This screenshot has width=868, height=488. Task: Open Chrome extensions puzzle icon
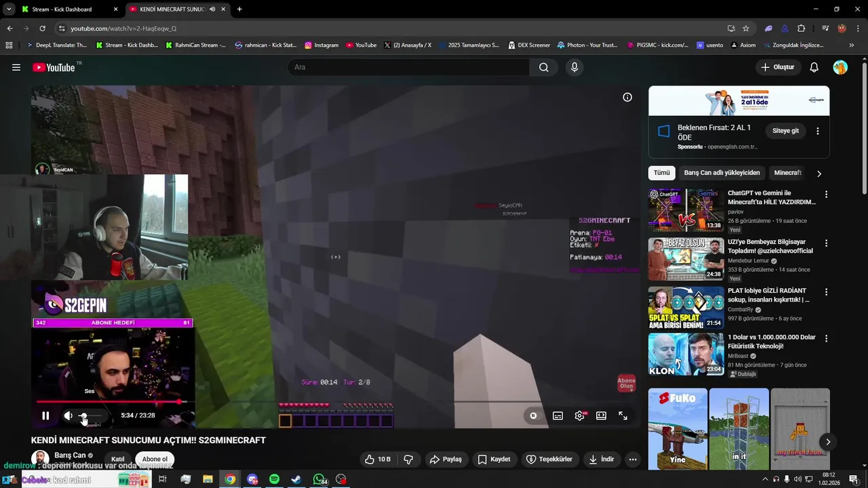[801, 28]
